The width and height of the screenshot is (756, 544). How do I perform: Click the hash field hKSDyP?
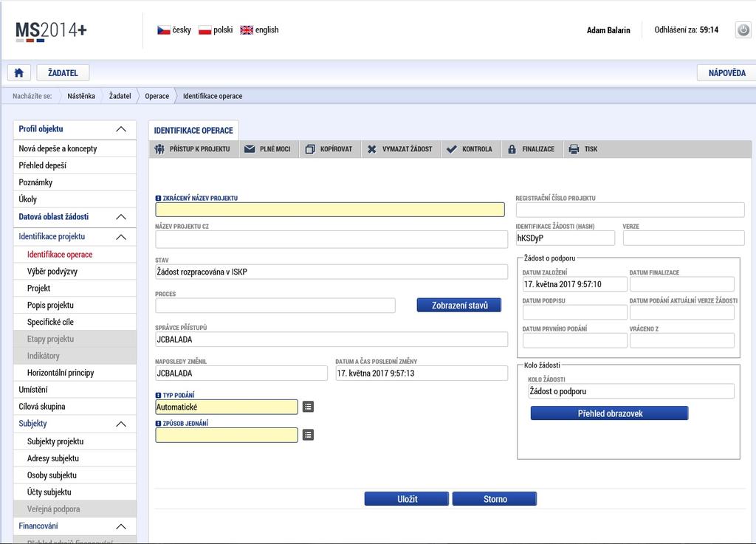(x=565, y=238)
